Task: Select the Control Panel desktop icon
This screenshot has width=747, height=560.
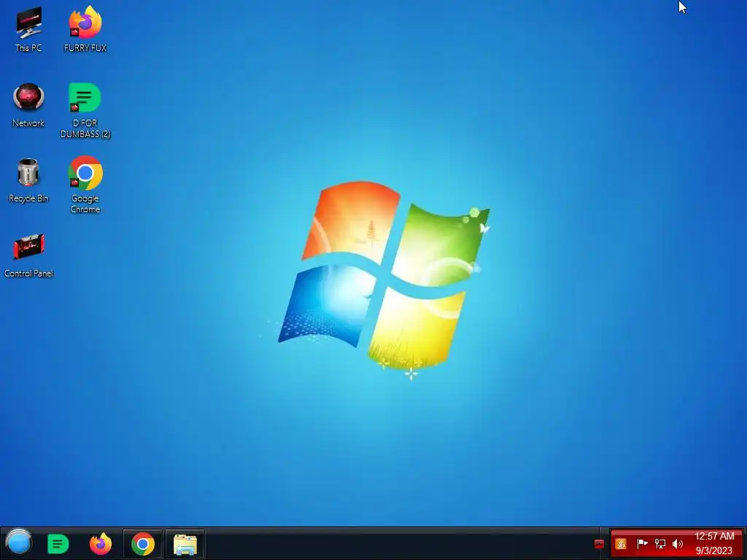Action: [28, 255]
